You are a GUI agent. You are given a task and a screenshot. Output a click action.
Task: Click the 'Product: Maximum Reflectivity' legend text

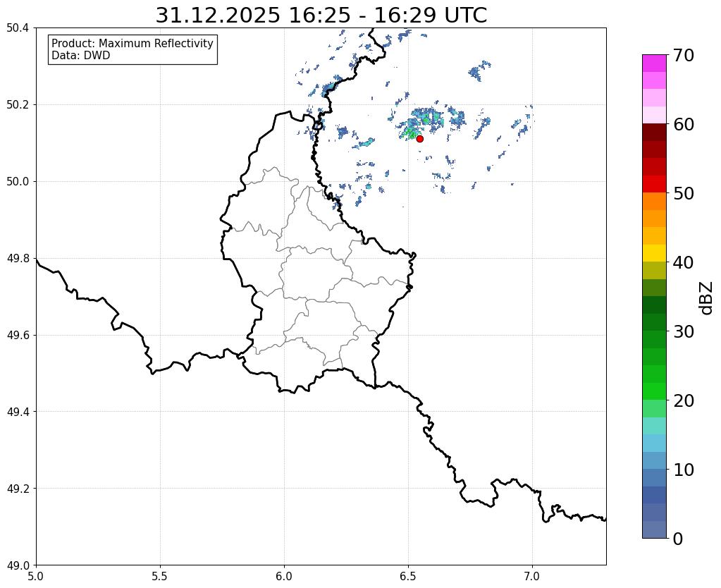click(x=133, y=43)
